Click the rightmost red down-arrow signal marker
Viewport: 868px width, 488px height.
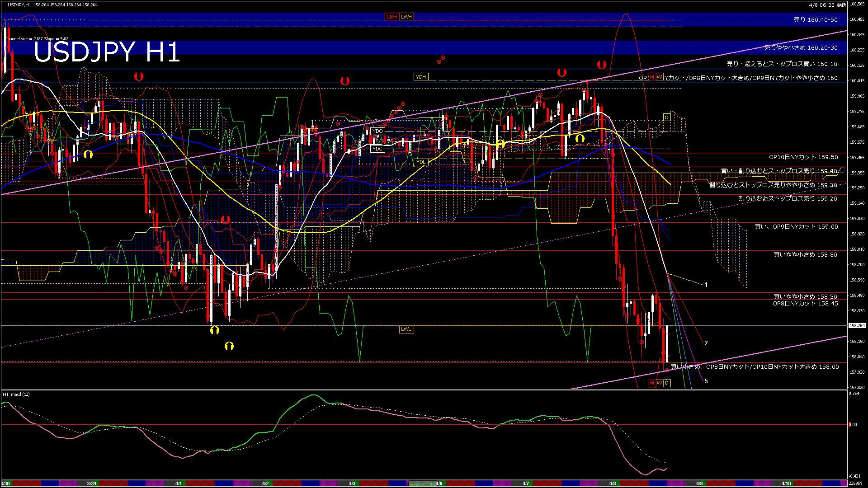tap(601, 65)
